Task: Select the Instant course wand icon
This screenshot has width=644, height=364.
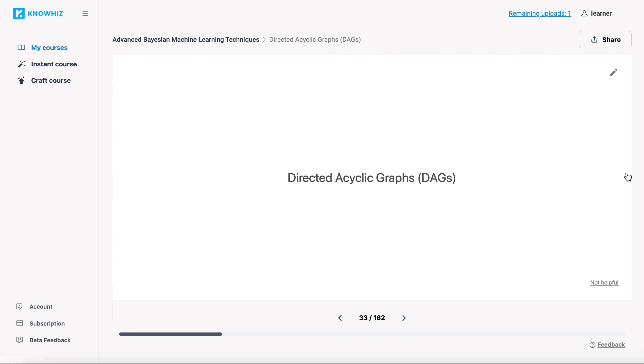Action: pos(22,64)
